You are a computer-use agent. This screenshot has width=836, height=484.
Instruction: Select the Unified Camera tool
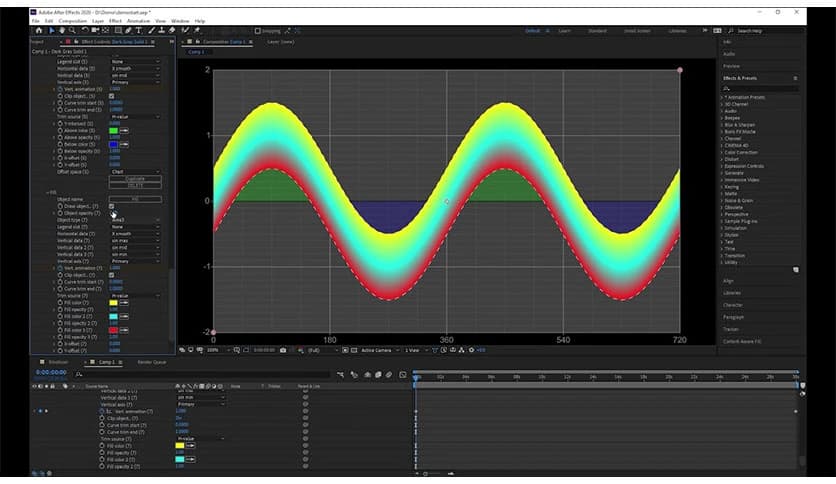tap(95, 30)
